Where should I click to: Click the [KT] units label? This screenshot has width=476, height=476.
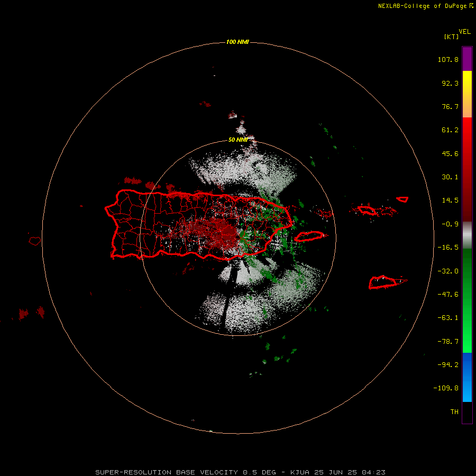[x=451, y=36]
